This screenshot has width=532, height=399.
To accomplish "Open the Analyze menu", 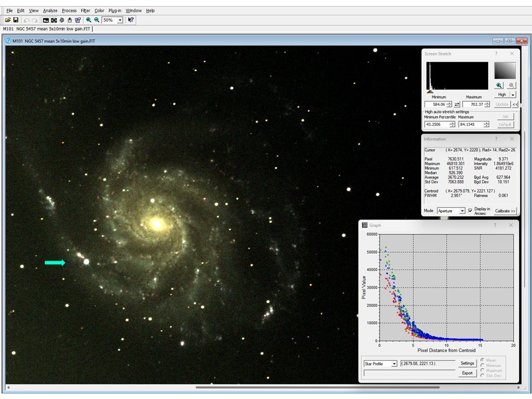I will (x=50, y=11).
